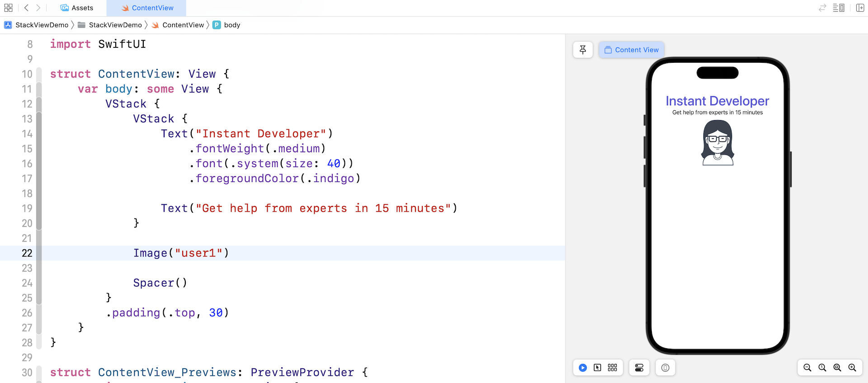Screen dimensions: 868x383
Task: Pin the preview with the pin icon
Action: (583, 50)
